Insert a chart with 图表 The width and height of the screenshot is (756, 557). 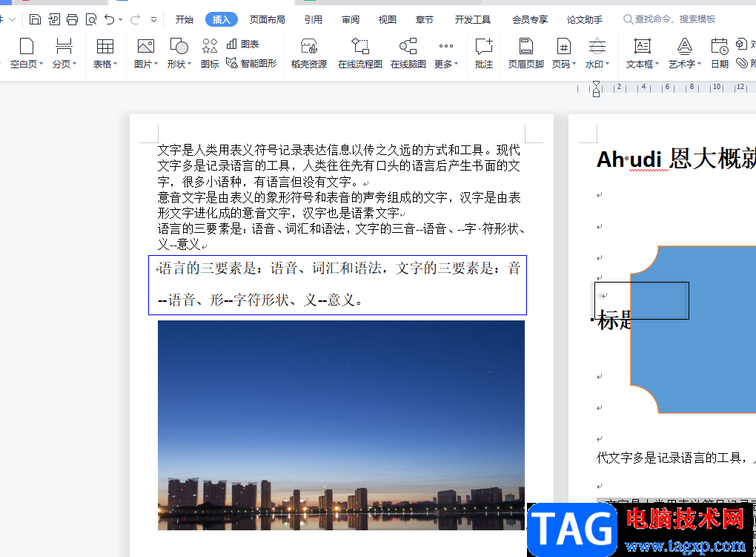click(243, 44)
